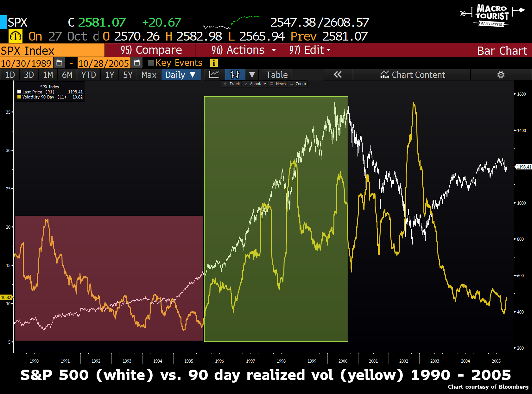Click the SPX ticker symbol in header
The image size is (532, 394).
[x=18, y=22]
